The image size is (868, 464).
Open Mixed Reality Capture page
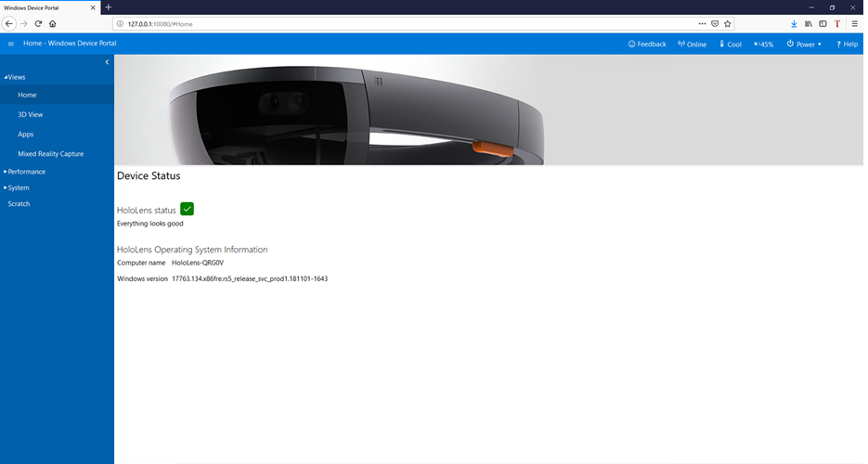coord(51,154)
